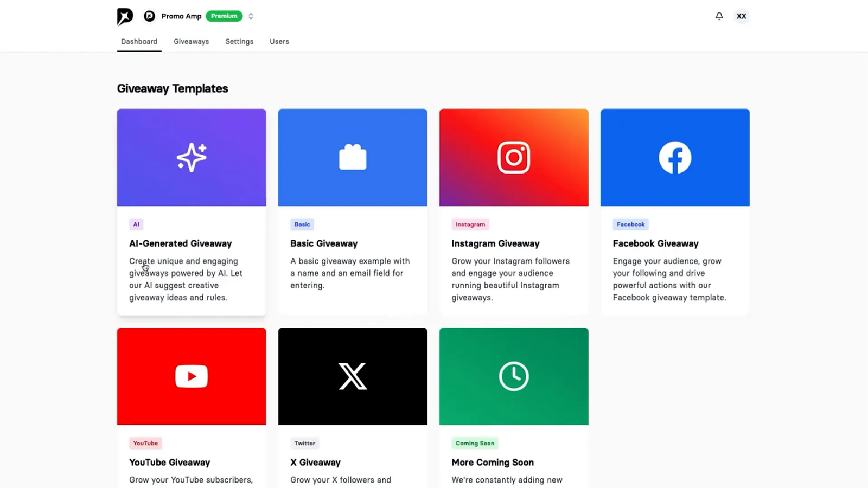Click the Premium plan badge
The width and height of the screenshot is (868, 488).
[x=224, y=16]
